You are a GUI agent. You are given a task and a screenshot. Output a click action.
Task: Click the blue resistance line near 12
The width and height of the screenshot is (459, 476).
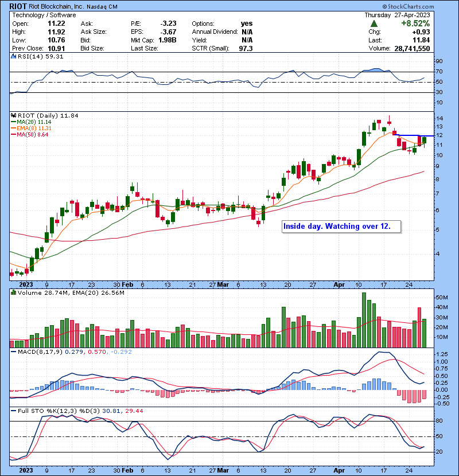414,135
